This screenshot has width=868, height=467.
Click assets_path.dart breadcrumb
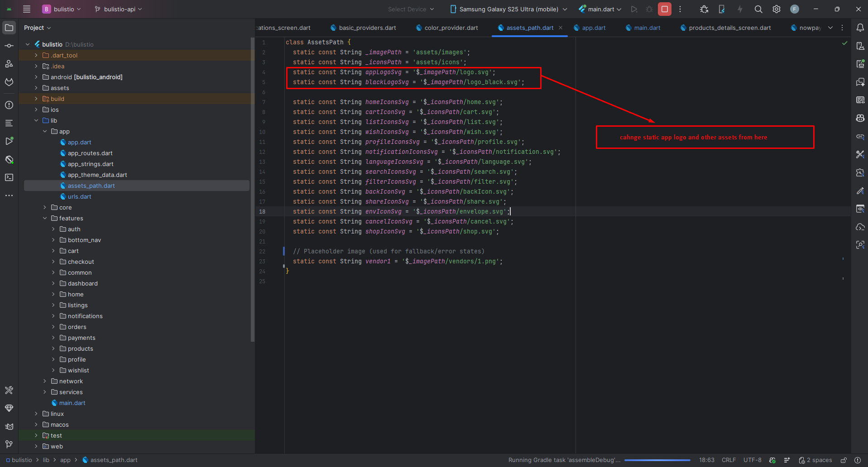(110, 460)
